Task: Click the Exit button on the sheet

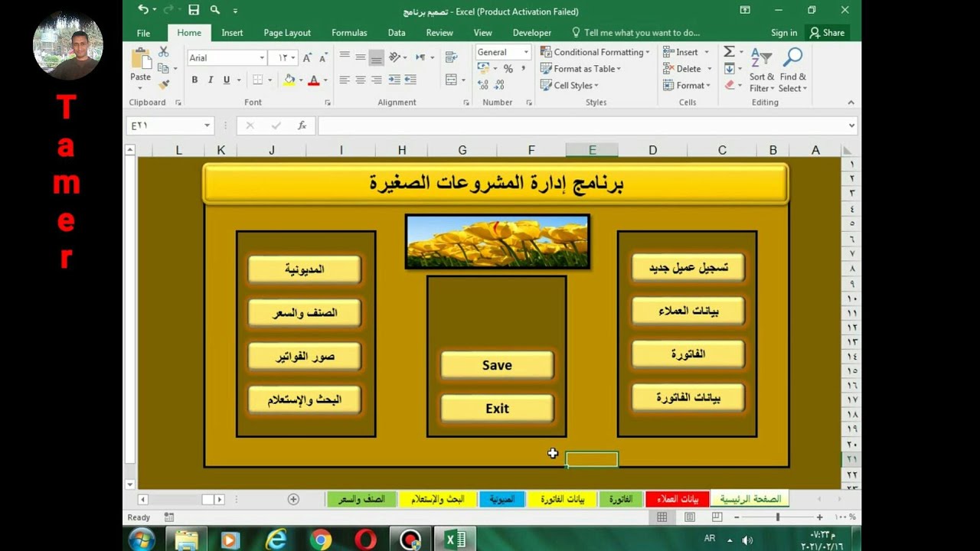Action: tap(497, 409)
